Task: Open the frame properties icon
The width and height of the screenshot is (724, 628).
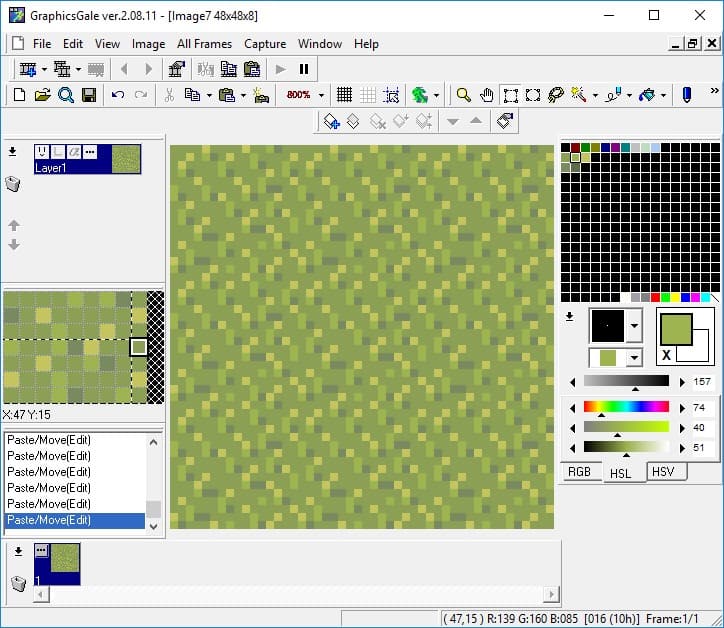Action: (176, 69)
